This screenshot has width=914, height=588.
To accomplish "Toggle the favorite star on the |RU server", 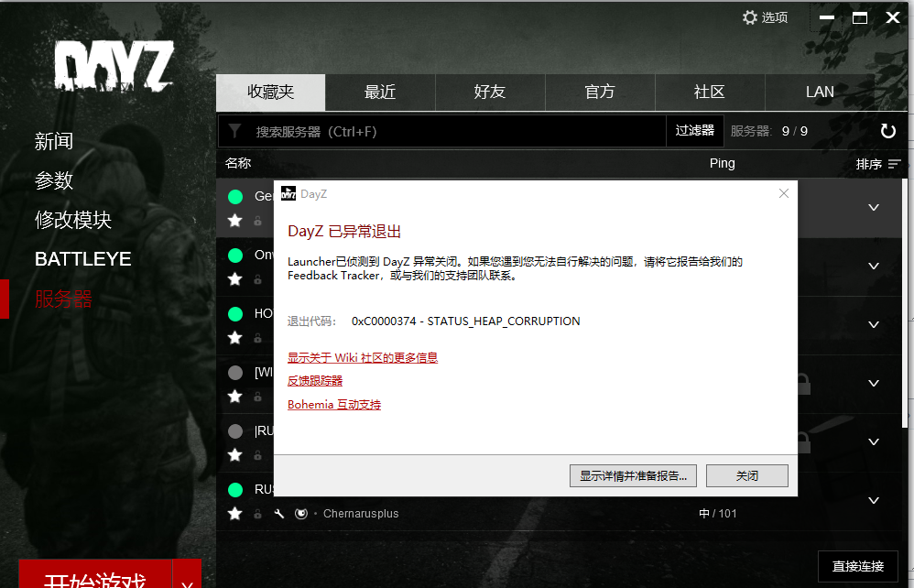I will [235, 455].
